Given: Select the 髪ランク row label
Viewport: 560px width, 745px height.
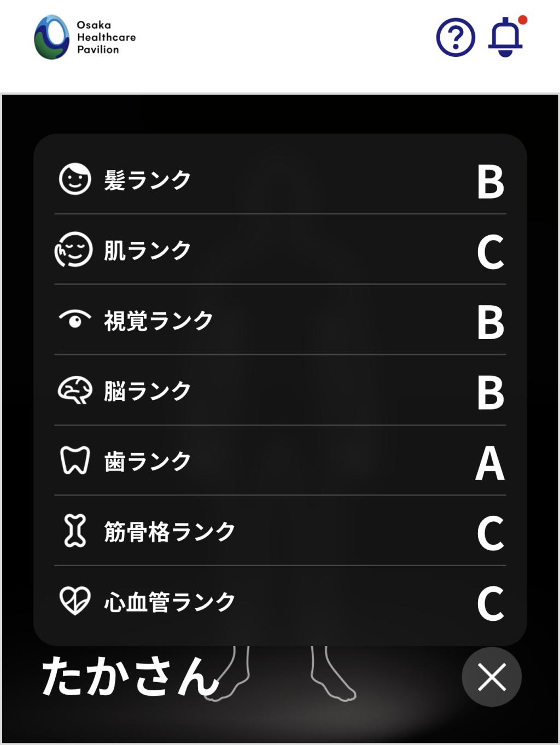Looking at the screenshot, I should tap(148, 180).
